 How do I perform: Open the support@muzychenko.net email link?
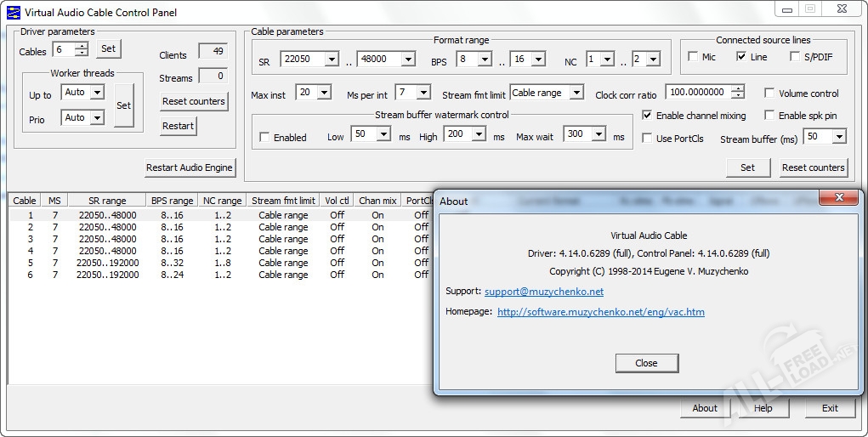[544, 292]
